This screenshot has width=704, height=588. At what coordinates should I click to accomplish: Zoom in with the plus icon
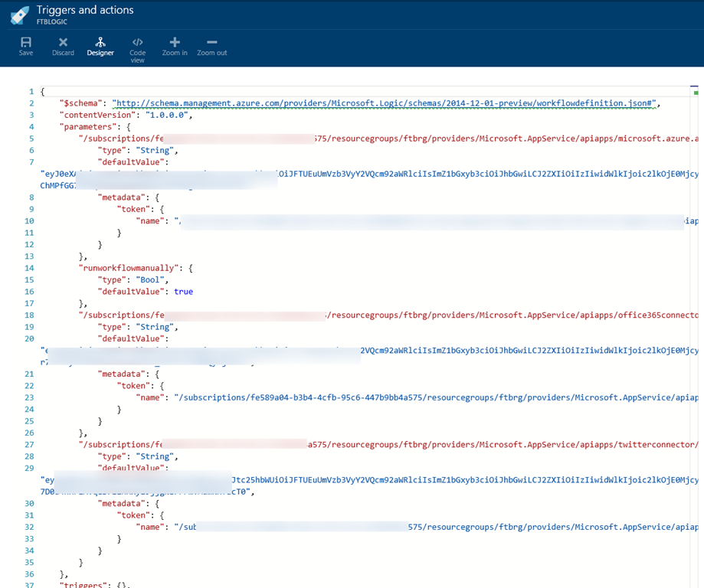point(175,46)
